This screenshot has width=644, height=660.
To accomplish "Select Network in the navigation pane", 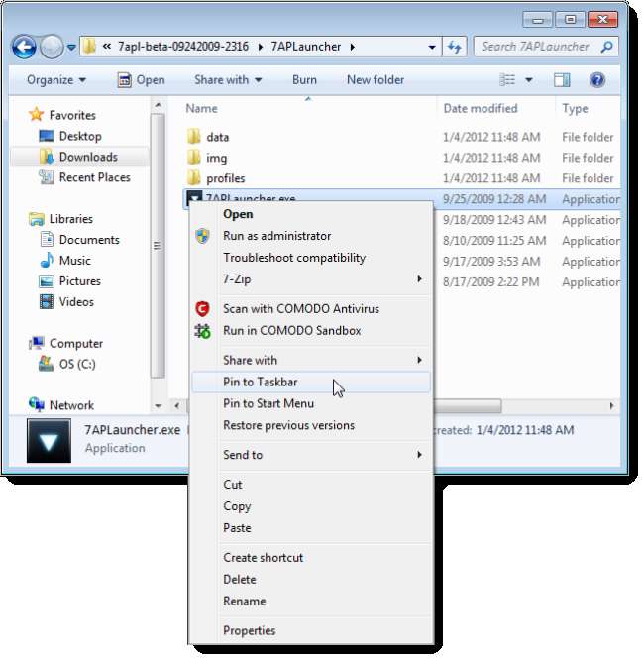I will click(x=71, y=405).
